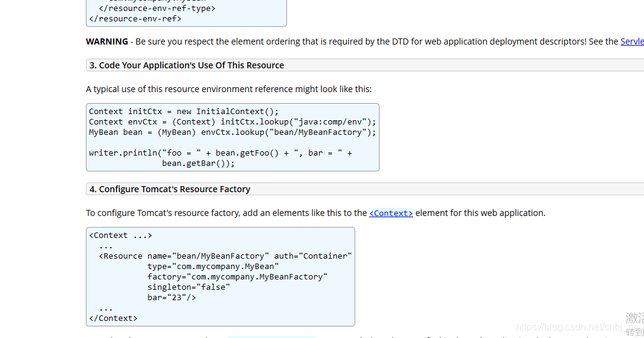The width and height of the screenshot is (644, 338).
Task: Click the '</resource-env-ref>' closing tag line
Action: 135,18
